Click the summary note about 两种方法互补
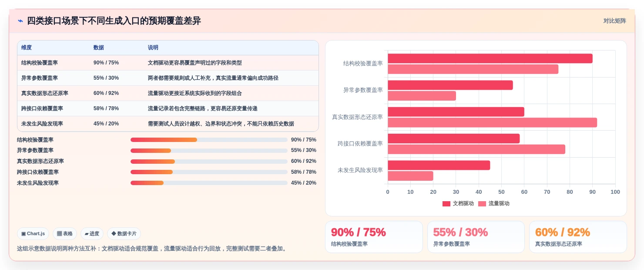Viewport: 644px width, 270px height. [152, 249]
